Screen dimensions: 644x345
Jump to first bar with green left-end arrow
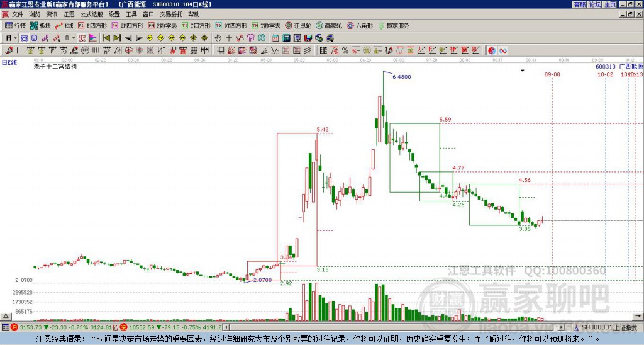pos(106,38)
